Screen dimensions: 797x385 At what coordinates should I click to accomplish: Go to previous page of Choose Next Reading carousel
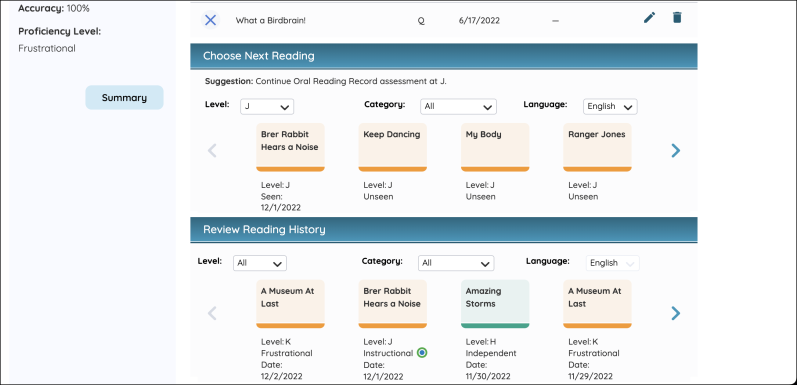(x=212, y=151)
